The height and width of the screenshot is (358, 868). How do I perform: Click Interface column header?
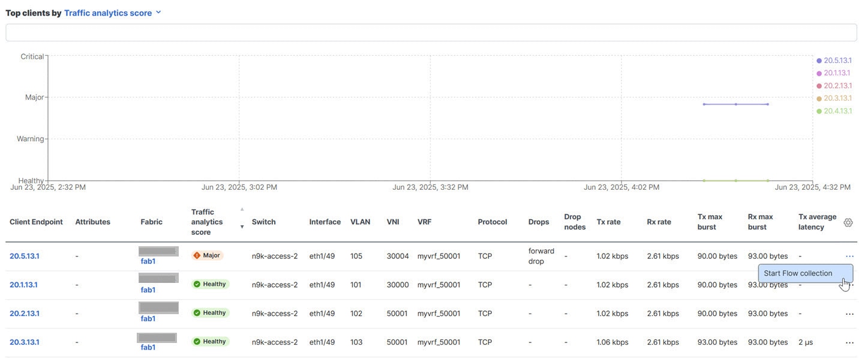[x=325, y=222]
